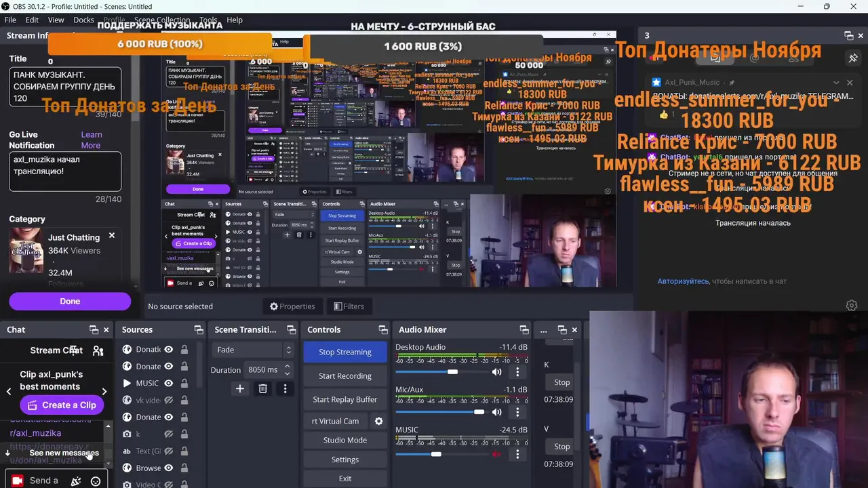Image resolution: width=868 pixels, height=488 pixels.
Task: Open scene transition three-dot properties menu
Action: pos(285,388)
